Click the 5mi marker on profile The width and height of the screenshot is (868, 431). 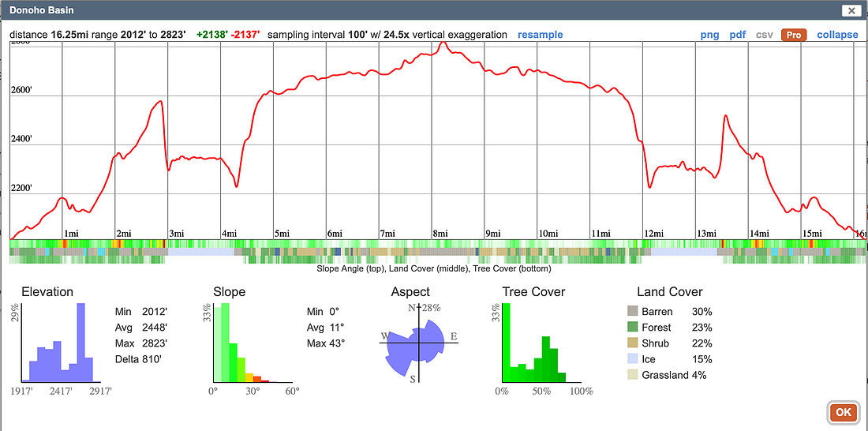point(282,233)
